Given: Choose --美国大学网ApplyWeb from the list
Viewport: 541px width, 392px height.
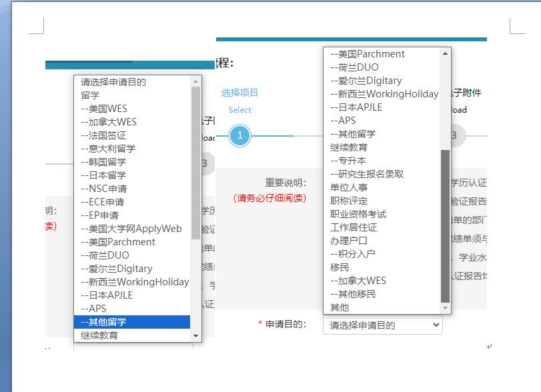Looking at the screenshot, I should tap(132, 229).
